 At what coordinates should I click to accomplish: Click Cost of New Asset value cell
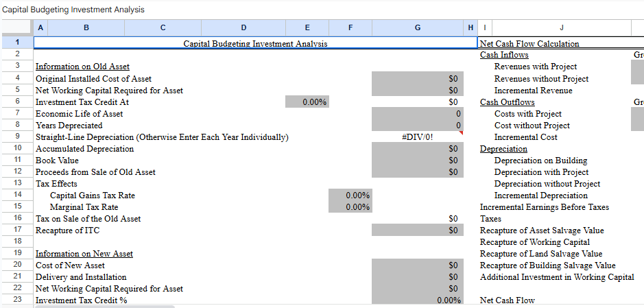tap(418, 265)
